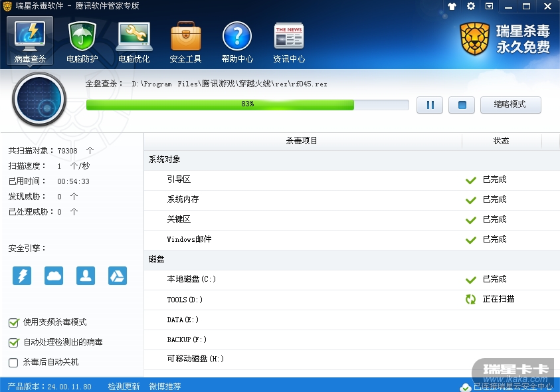Open the 安全工具 toolbox tab
Viewport: 560px width, 392px height.
coord(186,41)
